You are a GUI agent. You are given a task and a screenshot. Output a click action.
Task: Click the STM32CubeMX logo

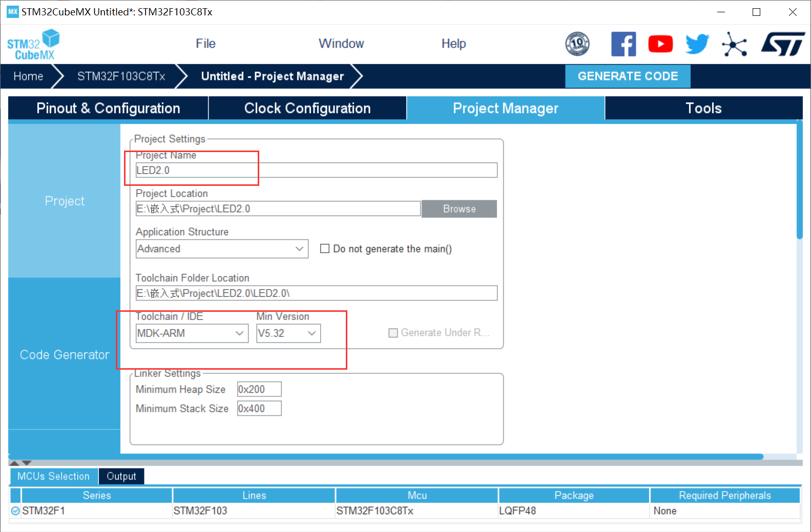33,45
